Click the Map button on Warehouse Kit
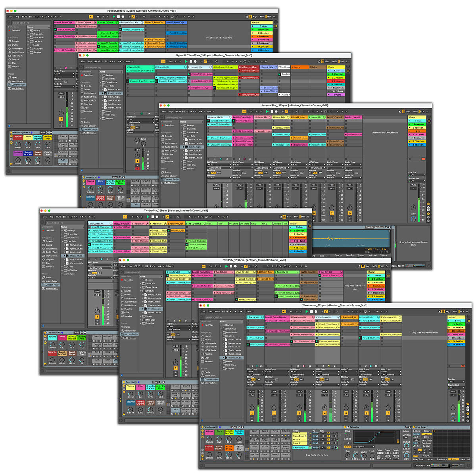 tap(233, 427)
